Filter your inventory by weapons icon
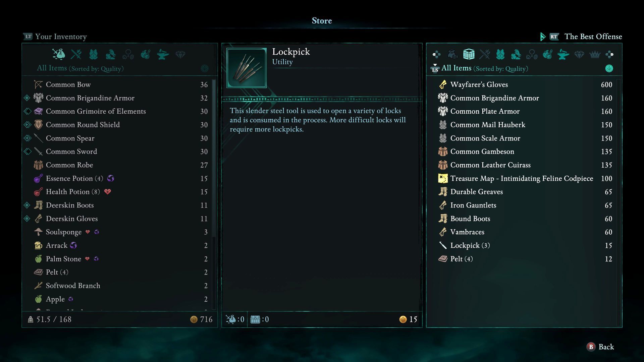 click(76, 54)
